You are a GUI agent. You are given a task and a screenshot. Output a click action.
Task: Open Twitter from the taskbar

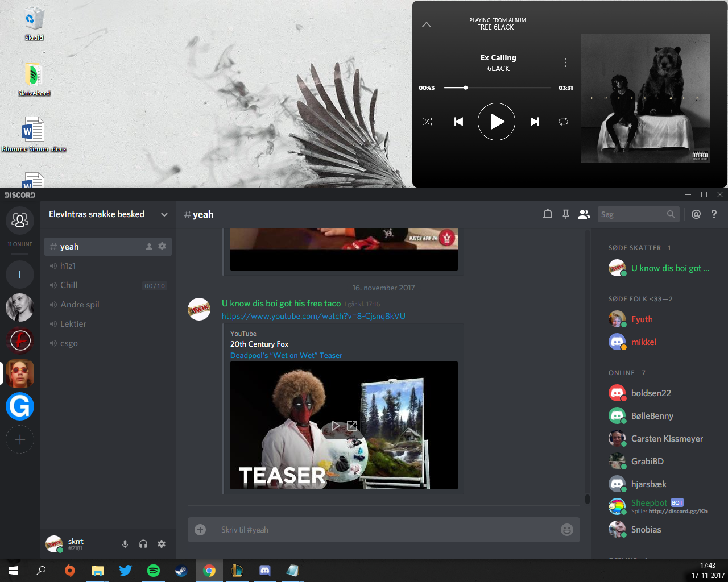pos(126,571)
